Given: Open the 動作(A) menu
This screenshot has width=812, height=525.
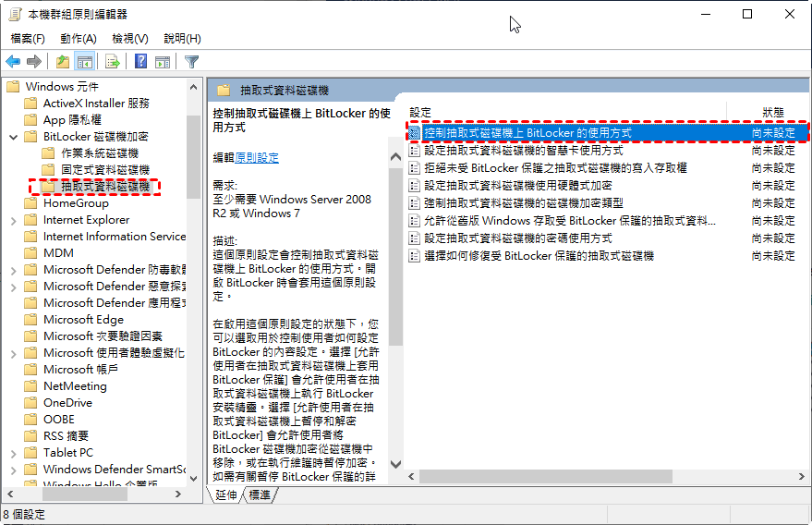Looking at the screenshot, I should (x=79, y=39).
